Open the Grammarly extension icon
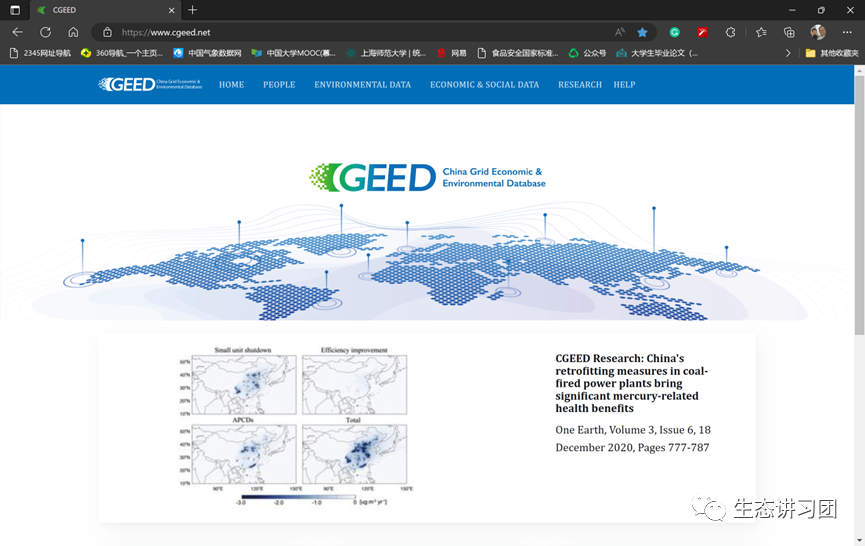 click(x=674, y=32)
